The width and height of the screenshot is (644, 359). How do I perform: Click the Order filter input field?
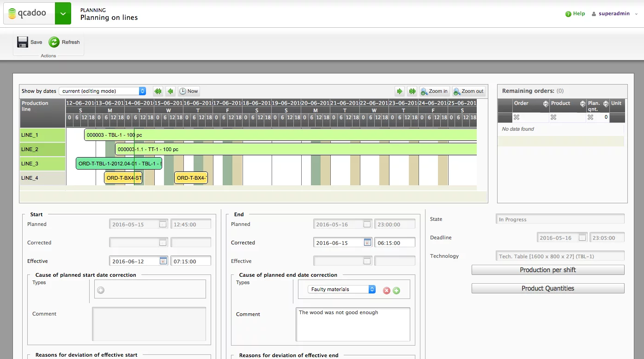pyautogui.click(x=535, y=117)
